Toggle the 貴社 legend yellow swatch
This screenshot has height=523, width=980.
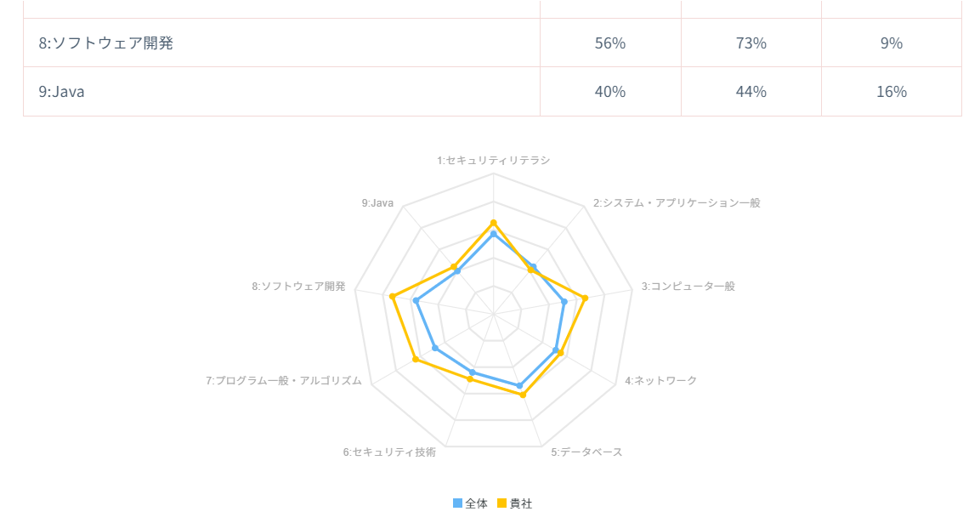(x=502, y=503)
